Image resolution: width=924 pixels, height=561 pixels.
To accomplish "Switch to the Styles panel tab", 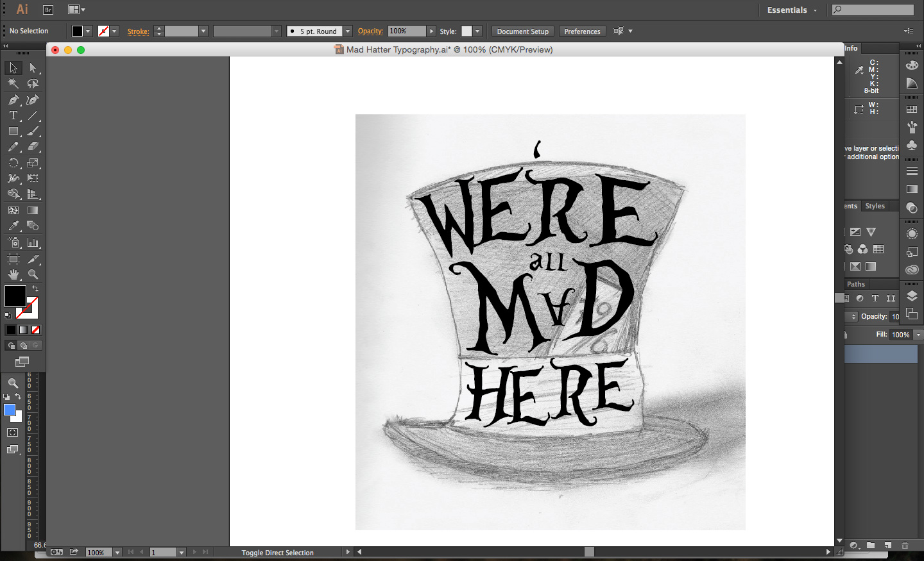I will pos(875,206).
